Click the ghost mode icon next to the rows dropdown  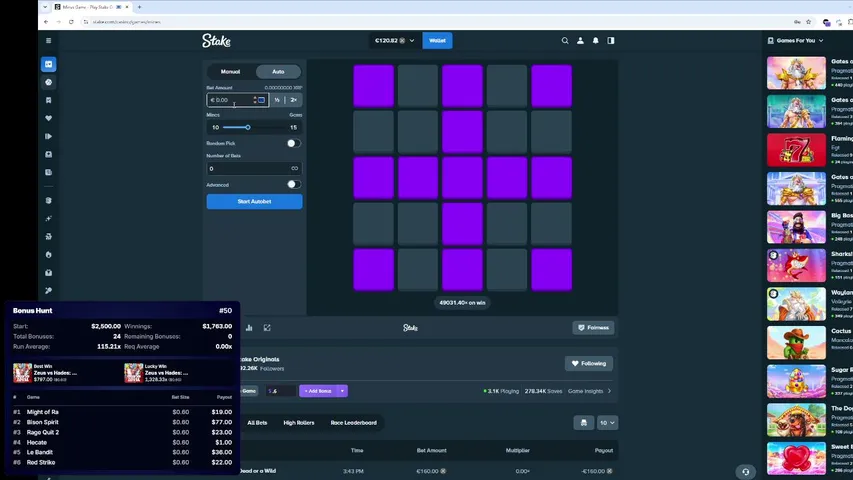click(584, 423)
